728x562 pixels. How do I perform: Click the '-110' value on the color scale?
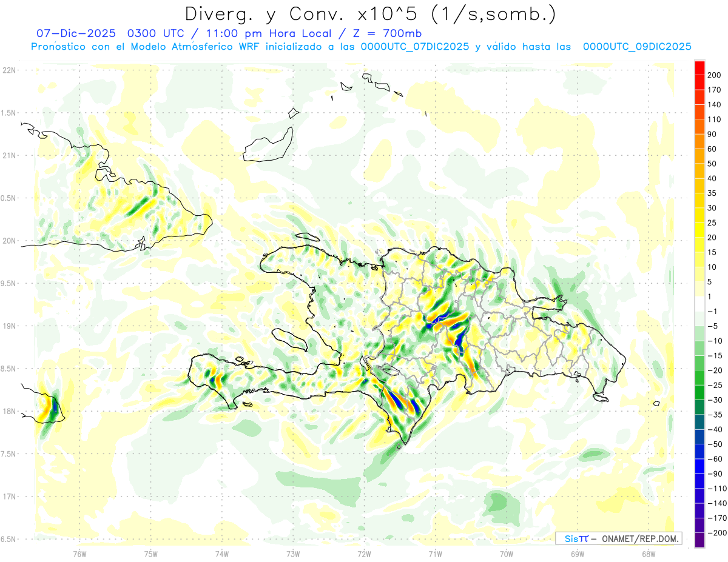(716, 488)
